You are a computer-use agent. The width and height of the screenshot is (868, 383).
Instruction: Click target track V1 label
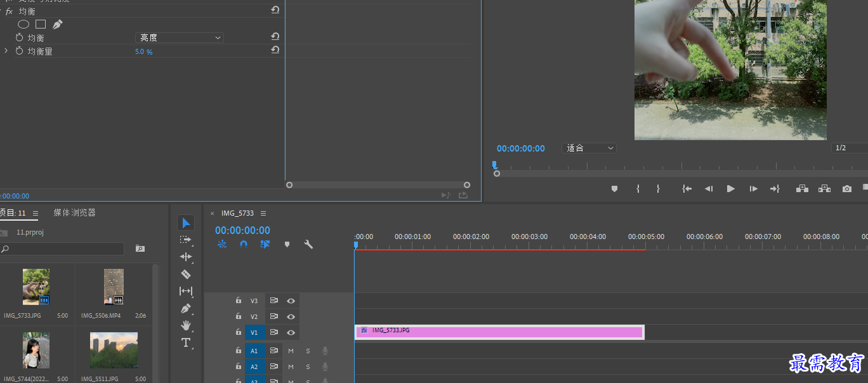[254, 332]
